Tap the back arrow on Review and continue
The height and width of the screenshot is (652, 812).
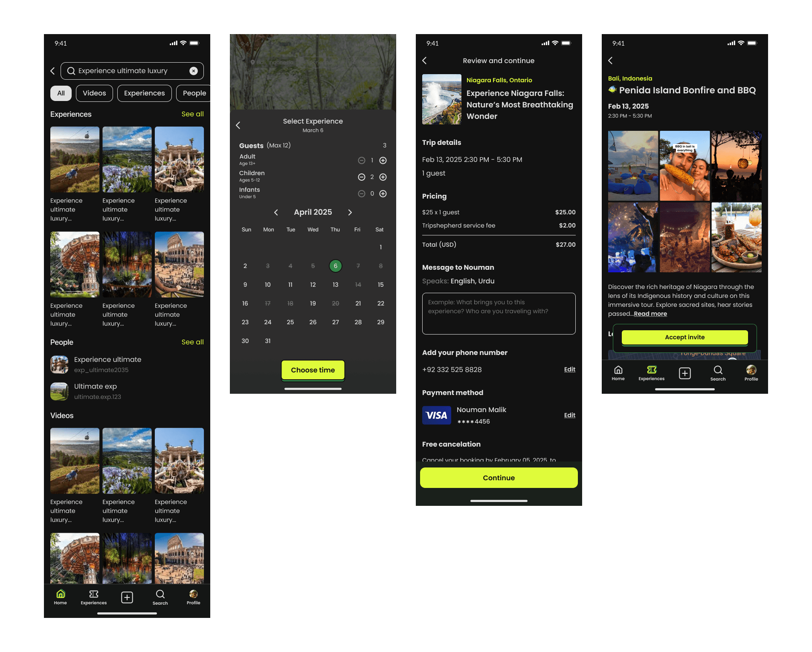pyautogui.click(x=424, y=61)
